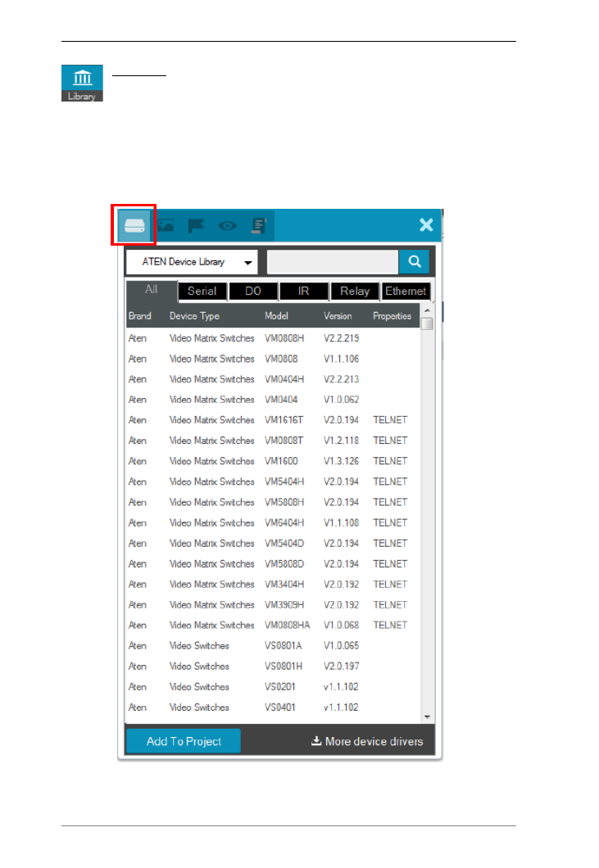
Task: Select the VM3909H device row
Action: (x=273, y=604)
